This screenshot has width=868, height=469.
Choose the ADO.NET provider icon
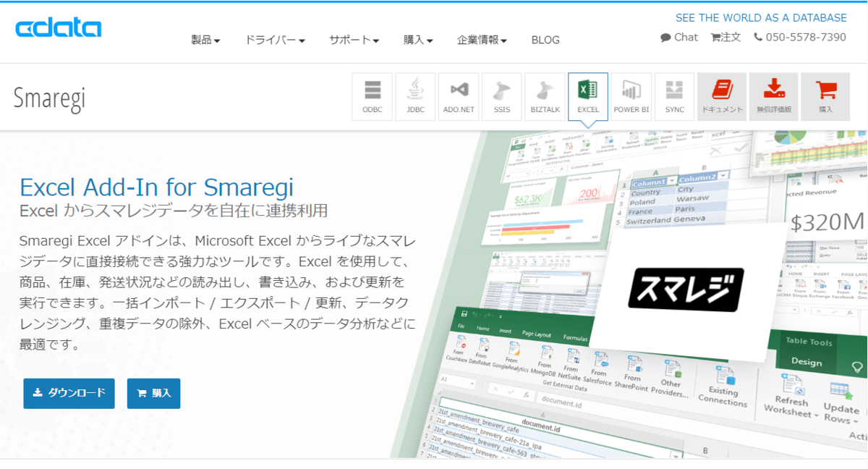[x=459, y=97]
